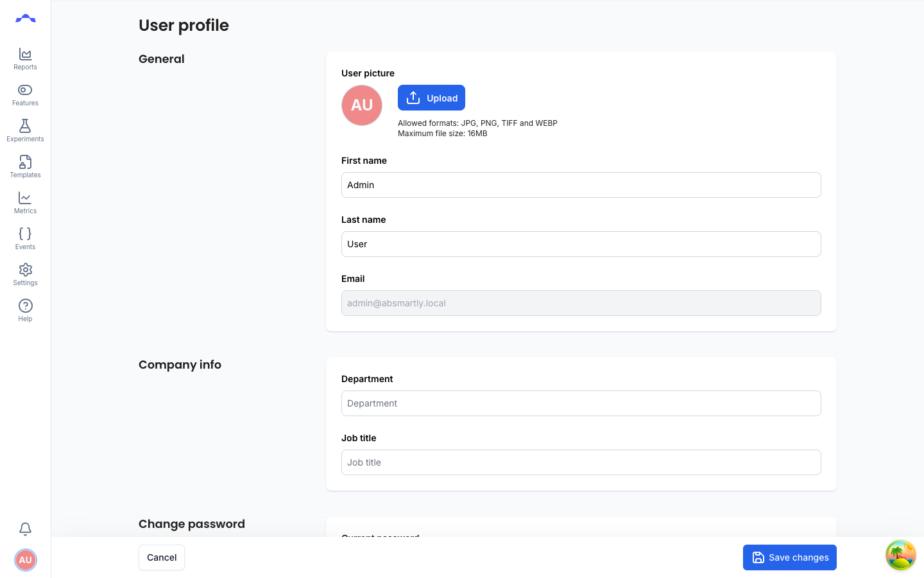Image resolution: width=924 pixels, height=578 pixels.
Task: Click the palm tree island badge
Action: coord(901,555)
